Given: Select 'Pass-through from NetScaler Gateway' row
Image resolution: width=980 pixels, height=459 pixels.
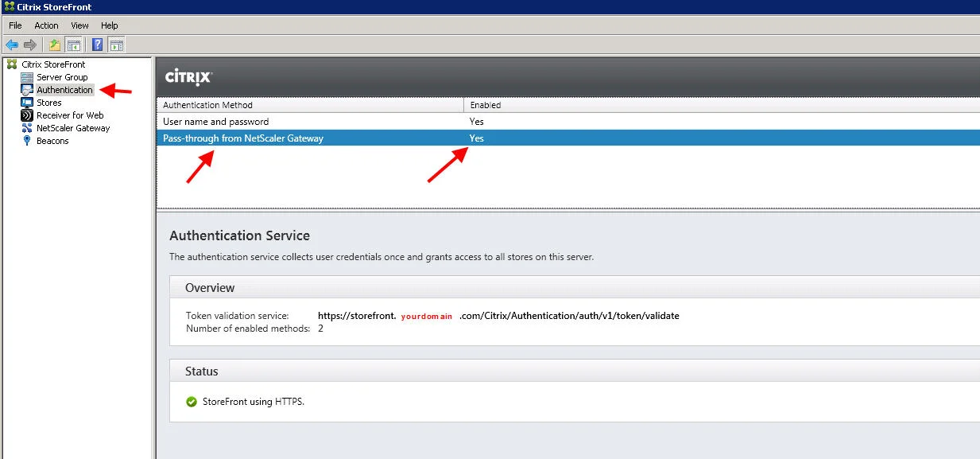Looking at the screenshot, I should coord(568,138).
